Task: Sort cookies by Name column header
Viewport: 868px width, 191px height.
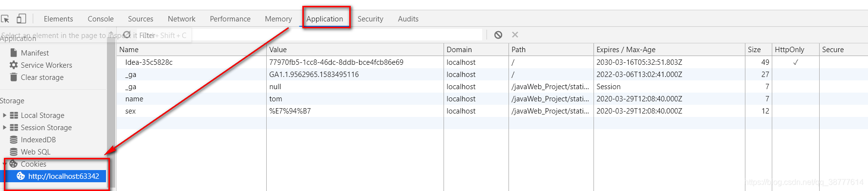Action: click(x=191, y=50)
